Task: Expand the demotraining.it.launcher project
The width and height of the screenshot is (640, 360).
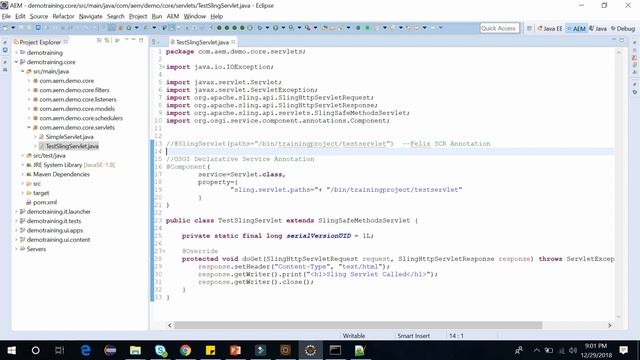Action: 17,212
